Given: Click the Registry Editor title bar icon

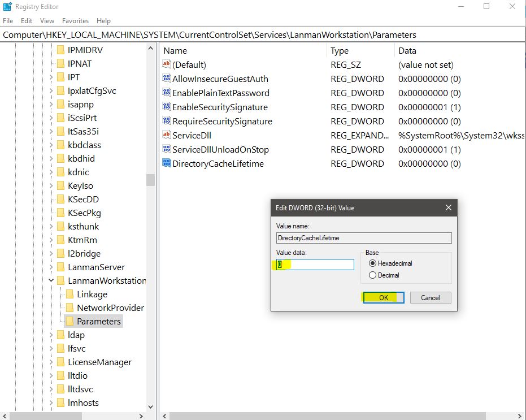Looking at the screenshot, I should pos(6,6).
